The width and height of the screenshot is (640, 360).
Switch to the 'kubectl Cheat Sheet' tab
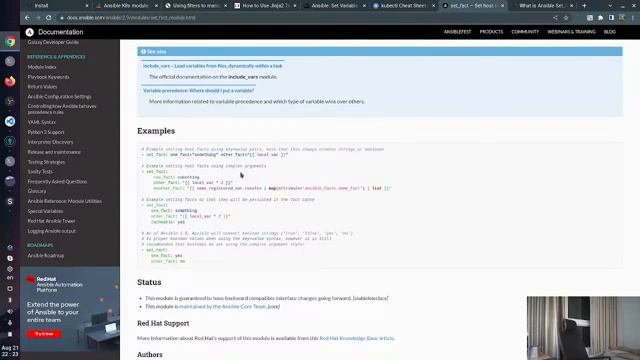403,6
